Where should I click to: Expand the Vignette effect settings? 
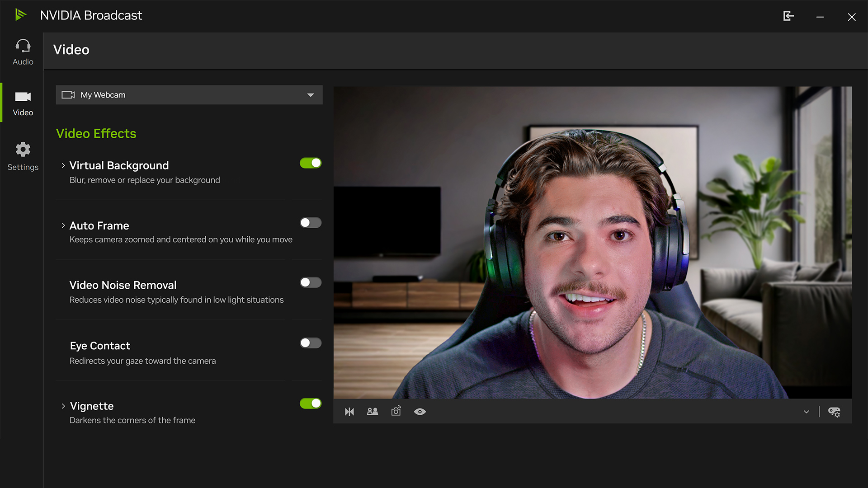(x=63, y=406)
